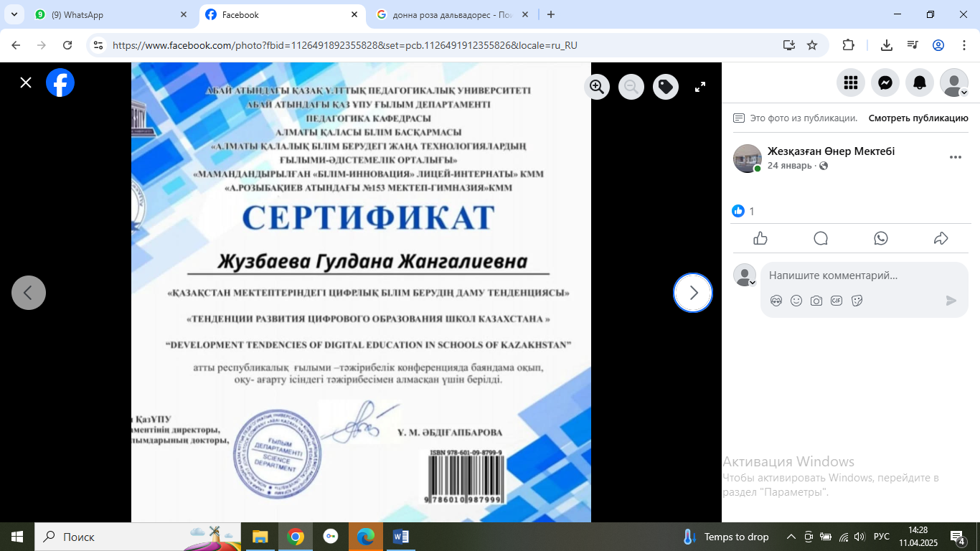Open the Facebook apps grid menu
980x551 pixels.
(851, 83)
